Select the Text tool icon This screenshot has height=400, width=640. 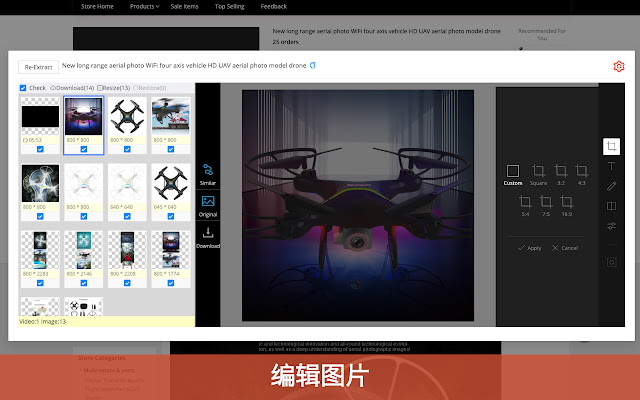[x=612, y=166]
